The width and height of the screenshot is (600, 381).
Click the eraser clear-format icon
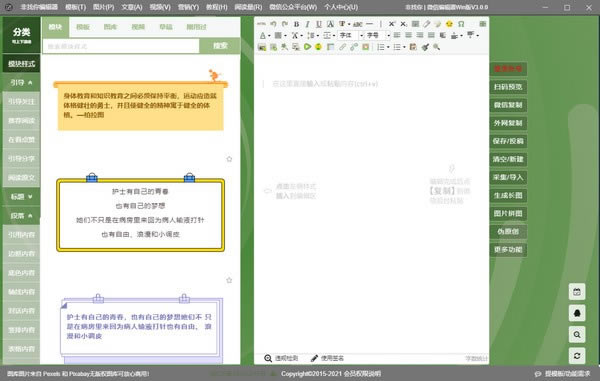tap(427, 24)
